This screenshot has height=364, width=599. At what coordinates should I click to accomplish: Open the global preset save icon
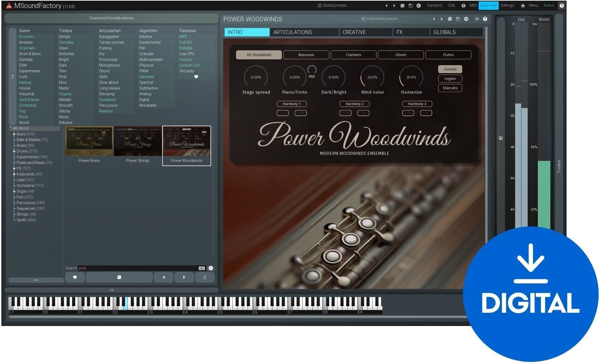(x=411, y=5)
